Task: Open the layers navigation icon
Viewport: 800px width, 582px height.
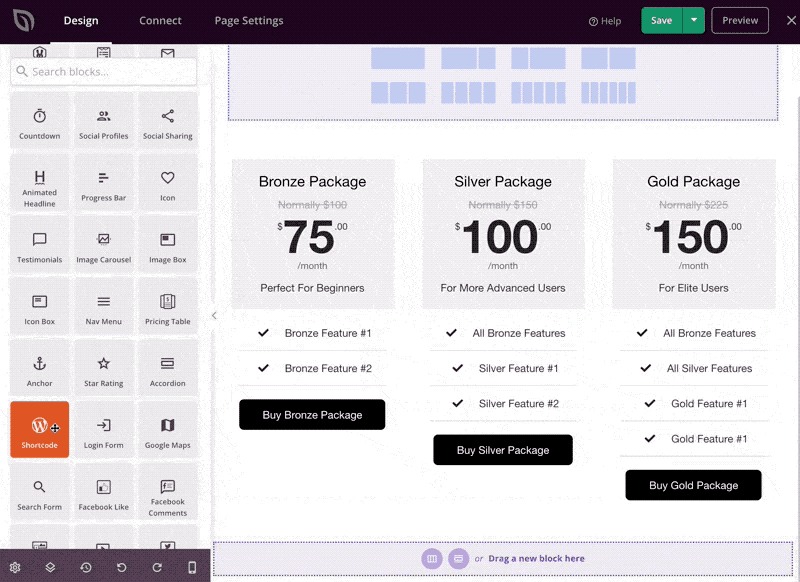Action: (x=50, y=567)
